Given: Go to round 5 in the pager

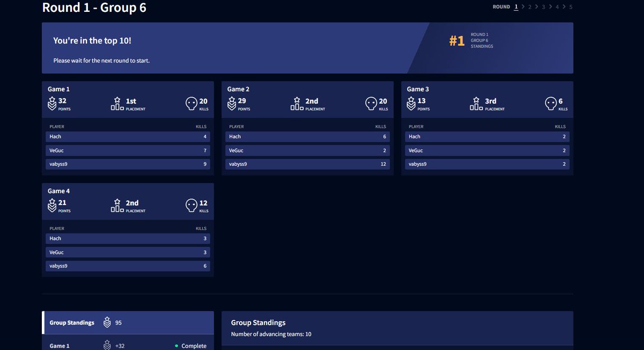Looking at the screenshot, I should click(x=570, y=7).
